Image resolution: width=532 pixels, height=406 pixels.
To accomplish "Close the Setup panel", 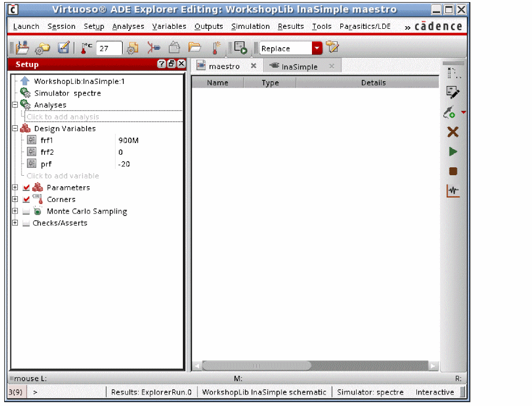I will click(182, 63).
